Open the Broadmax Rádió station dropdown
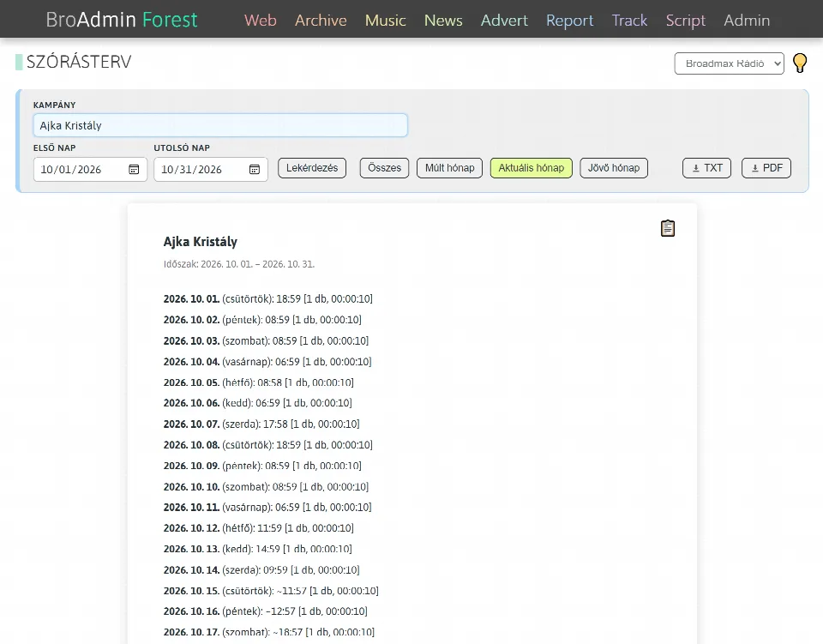Viewport: 823px width, 644px height. 729,63
